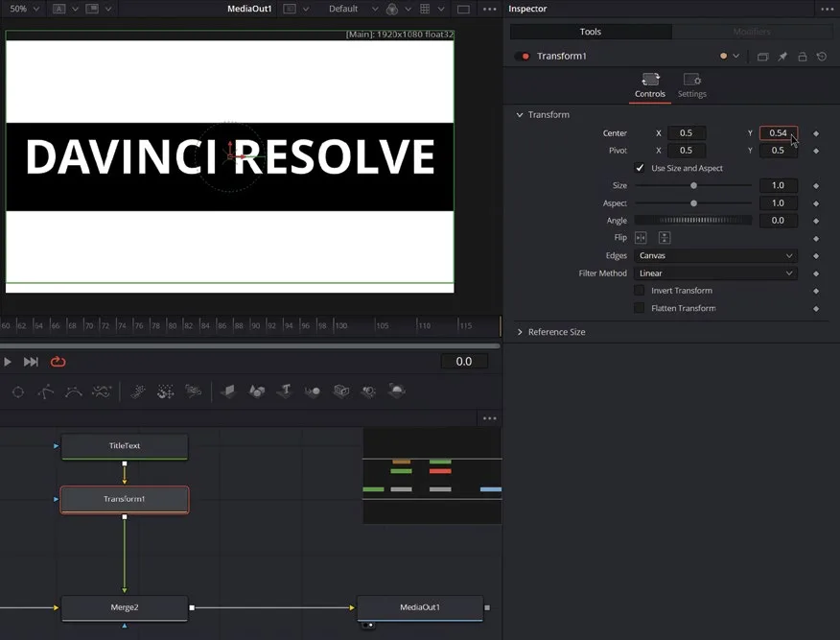Select the Ellipse mask tool in toolbar

[18, 391]
